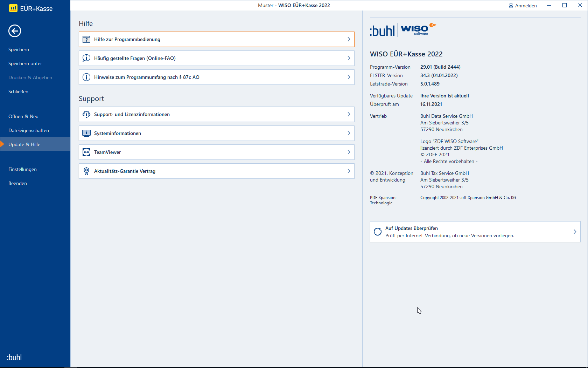Image resolution: width=588 pixels, height=368 pixels.
Task: Click Auf Updates überprüfen label
Action: point(412,228)
